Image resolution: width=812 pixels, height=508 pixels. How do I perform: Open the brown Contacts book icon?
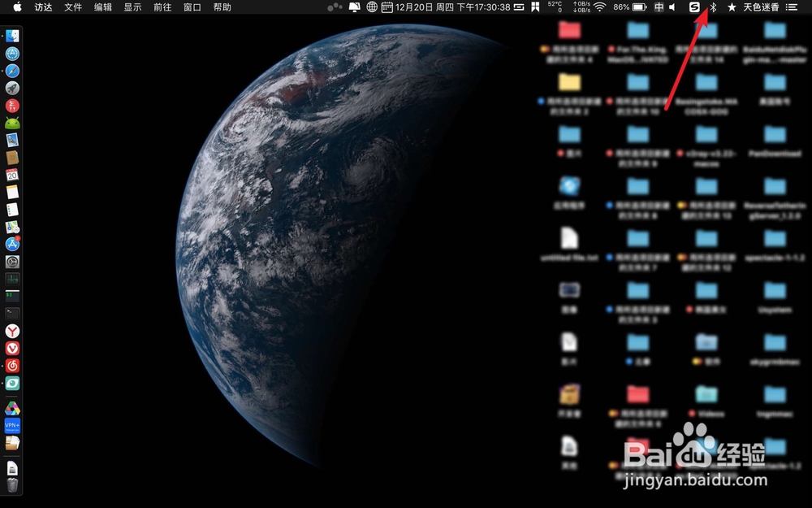tap(12, 158)
